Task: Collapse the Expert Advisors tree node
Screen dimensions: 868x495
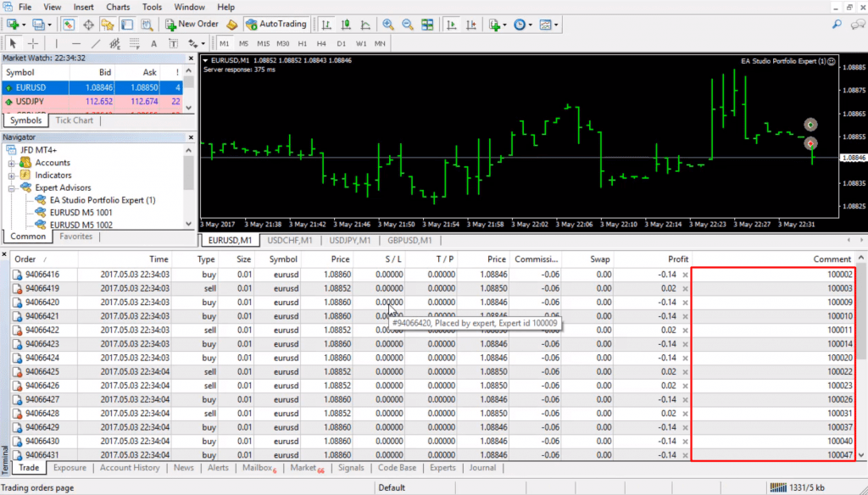Action: [x=13, y=188]
